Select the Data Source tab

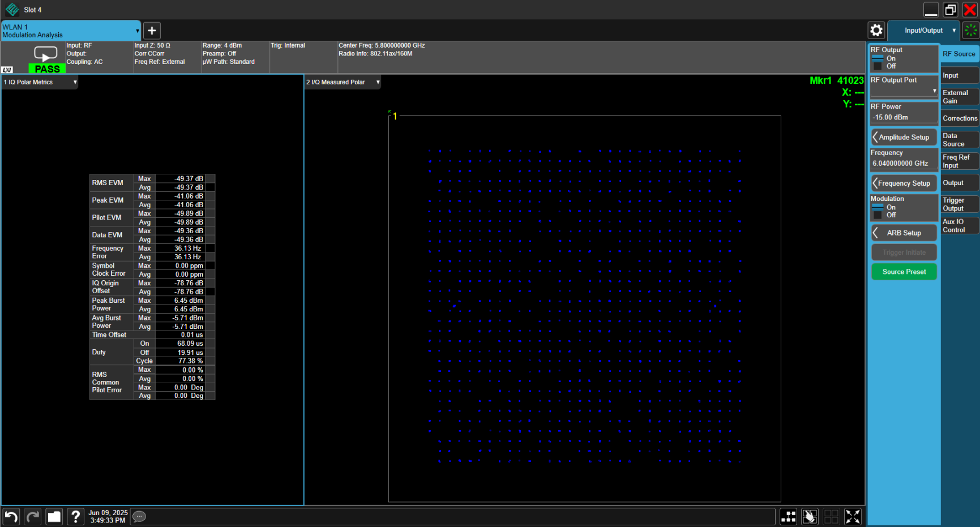960,140
